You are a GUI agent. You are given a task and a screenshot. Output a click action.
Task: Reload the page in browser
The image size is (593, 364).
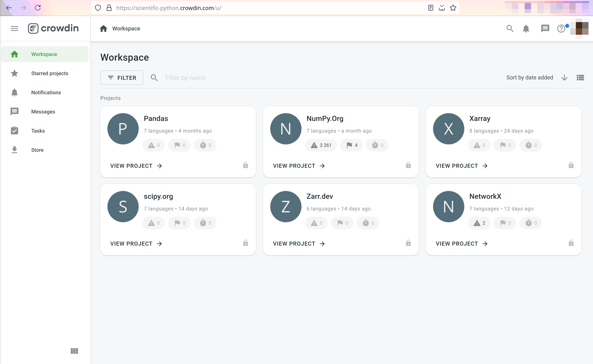38,8
